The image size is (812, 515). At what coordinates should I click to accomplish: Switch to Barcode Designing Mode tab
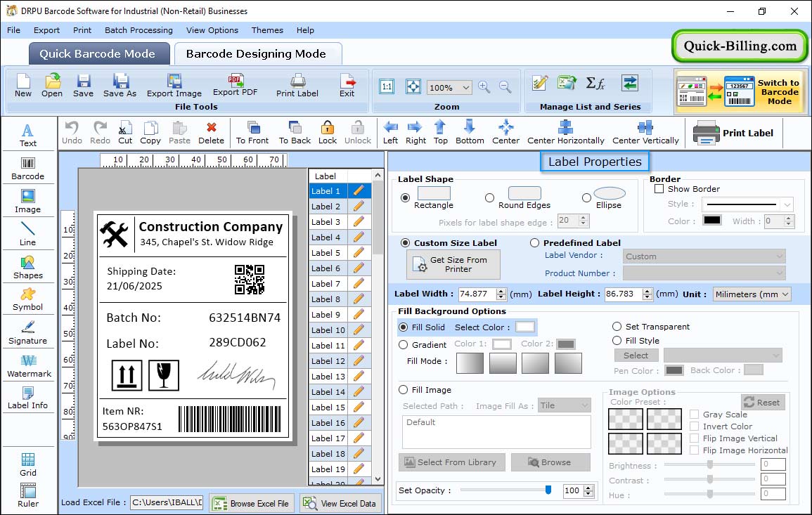[258, 54]
